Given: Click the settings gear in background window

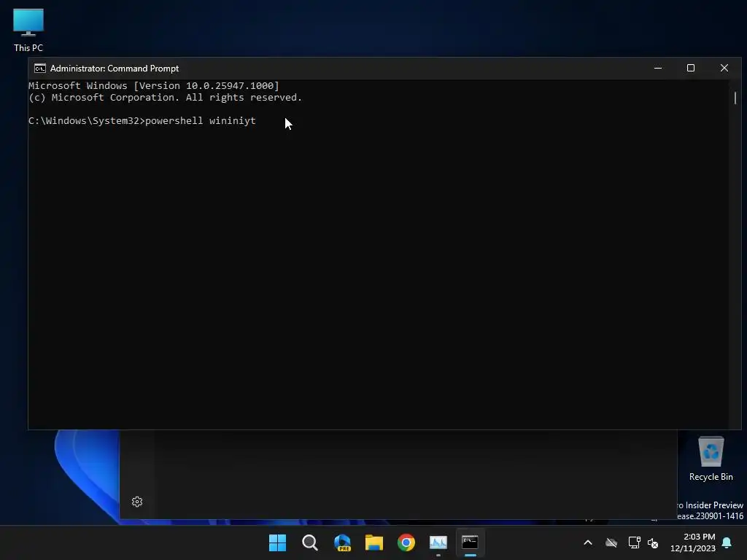Looking at the screenshot, I should (137, 502).
